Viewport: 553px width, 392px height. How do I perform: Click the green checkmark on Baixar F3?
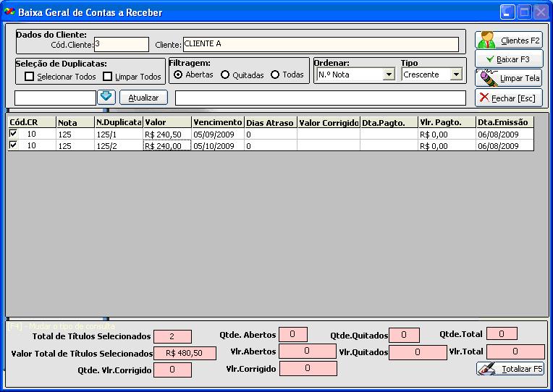pos(489,59)
